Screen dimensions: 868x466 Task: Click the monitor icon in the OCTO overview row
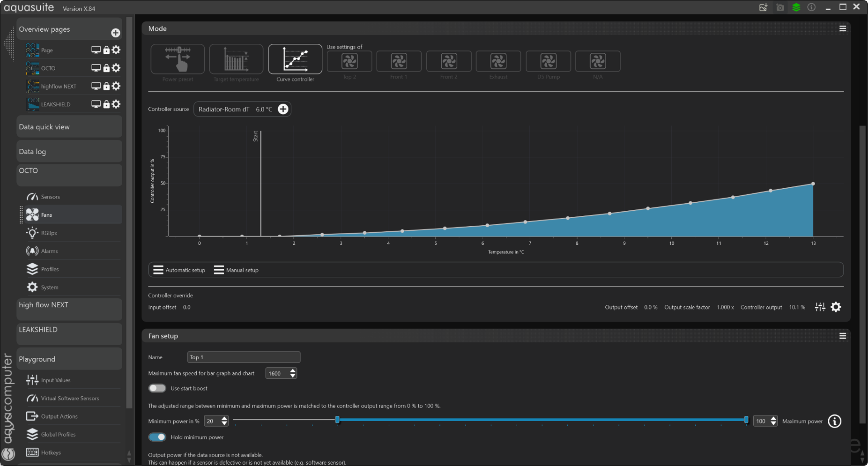click(x=96, y=68)
